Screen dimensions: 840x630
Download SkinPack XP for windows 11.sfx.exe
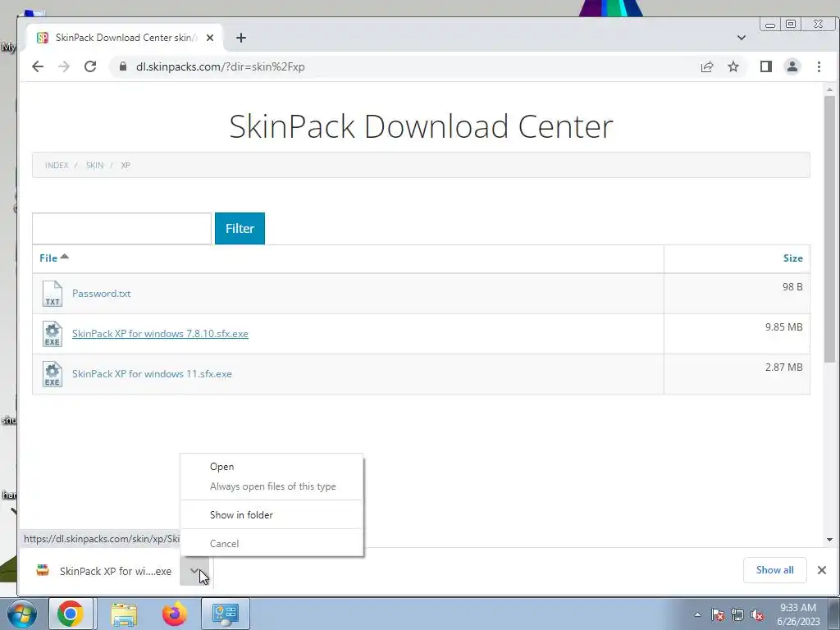pyautogui.click(x=152, y=373)
